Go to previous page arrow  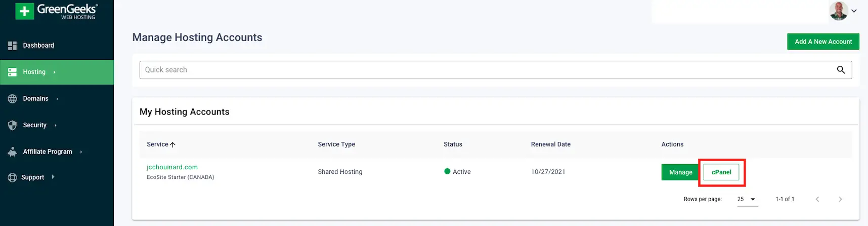(x=817, y=199)
